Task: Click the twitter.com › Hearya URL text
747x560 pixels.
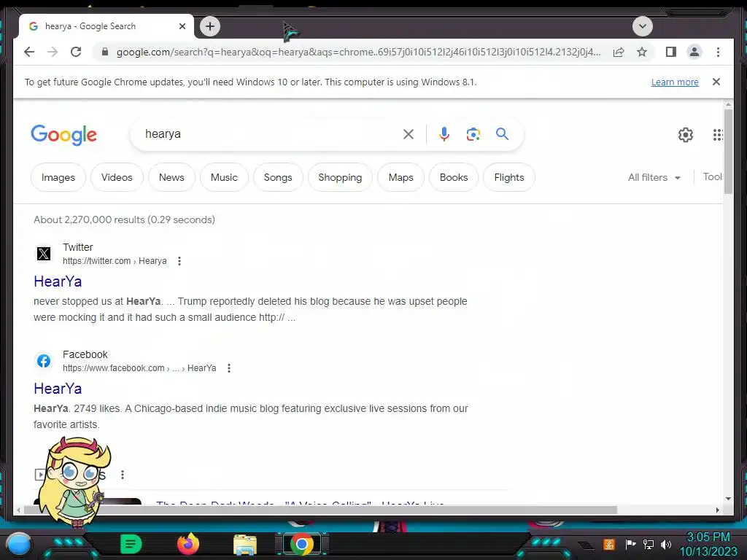Action: pyautogui.click(x=115, y=261)
